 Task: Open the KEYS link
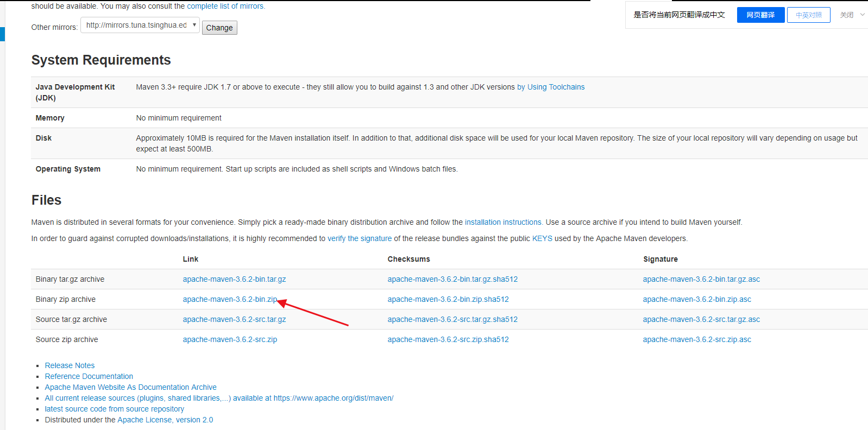(542, 238)
